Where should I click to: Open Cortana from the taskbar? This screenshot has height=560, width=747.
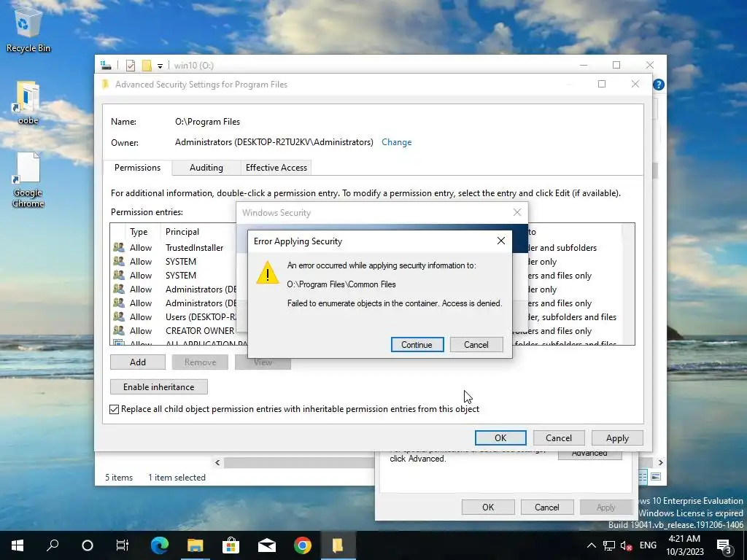click(x=88, y=545)
